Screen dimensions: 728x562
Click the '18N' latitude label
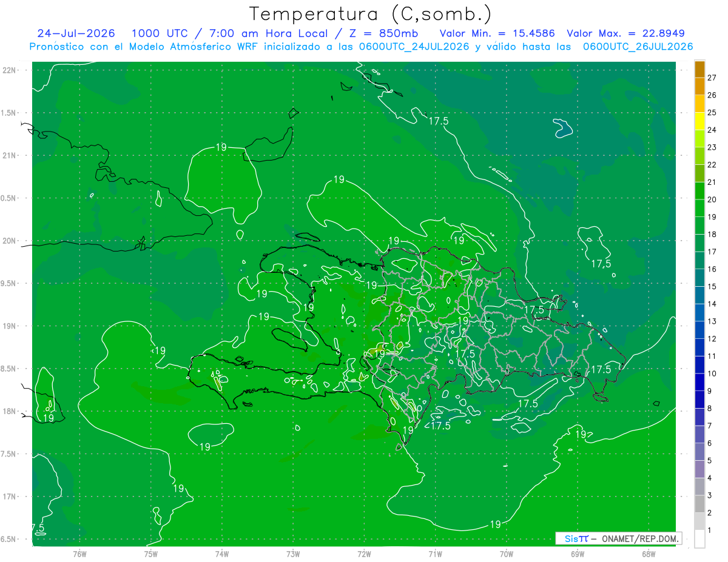pos(9,412)
